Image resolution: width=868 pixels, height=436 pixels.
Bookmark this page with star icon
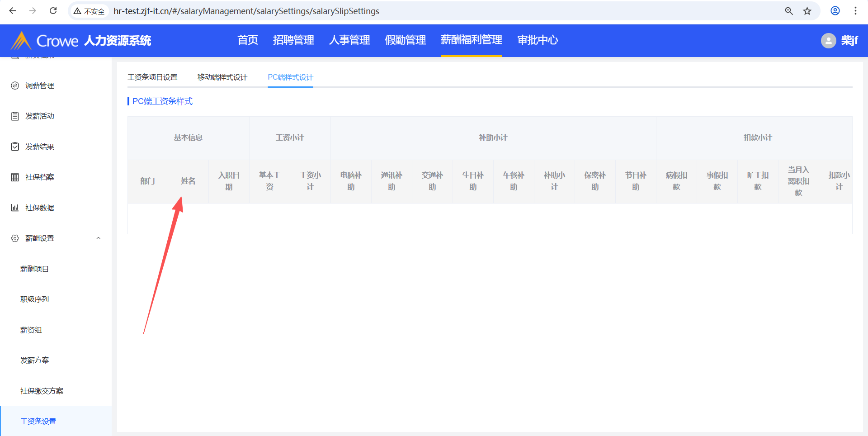[807, 11]
